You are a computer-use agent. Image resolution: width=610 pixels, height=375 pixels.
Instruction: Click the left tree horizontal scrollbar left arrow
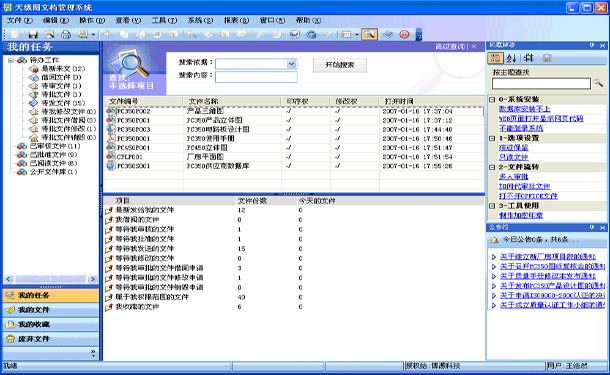(9, 279)
